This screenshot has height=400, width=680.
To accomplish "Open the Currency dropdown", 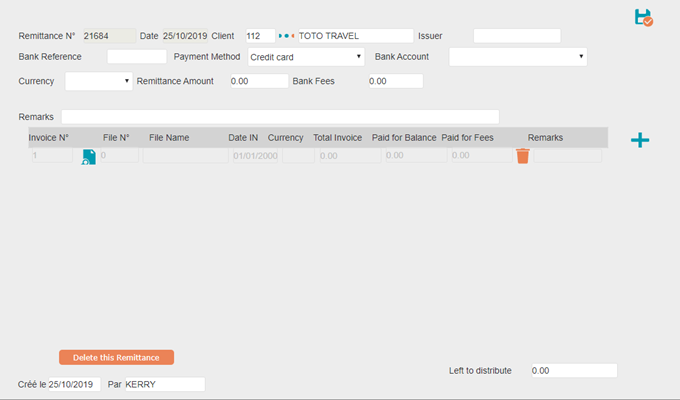I will (98, 81).
